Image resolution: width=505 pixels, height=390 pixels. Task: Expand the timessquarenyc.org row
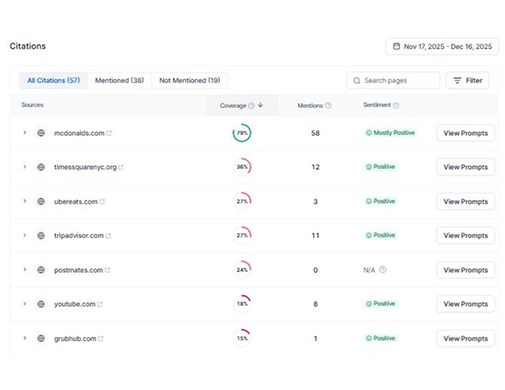(25, 167)
